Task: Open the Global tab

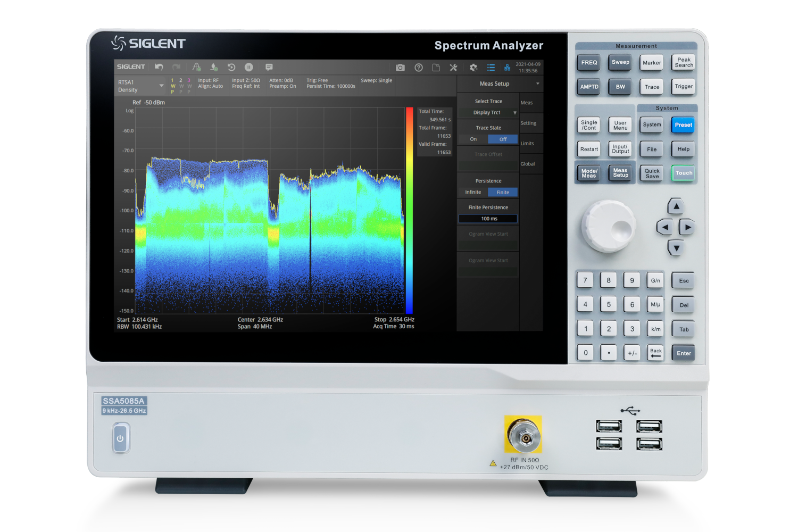Action: coord(528,164)
